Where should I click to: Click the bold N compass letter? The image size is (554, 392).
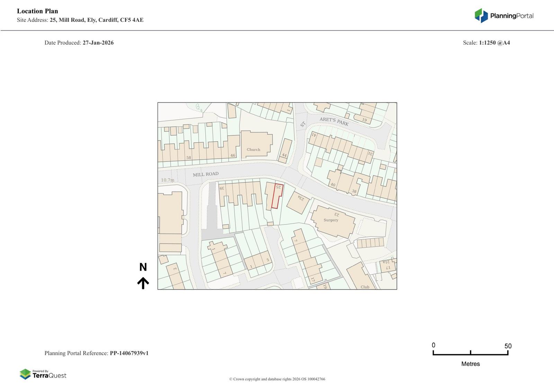(x=143, y=267)
